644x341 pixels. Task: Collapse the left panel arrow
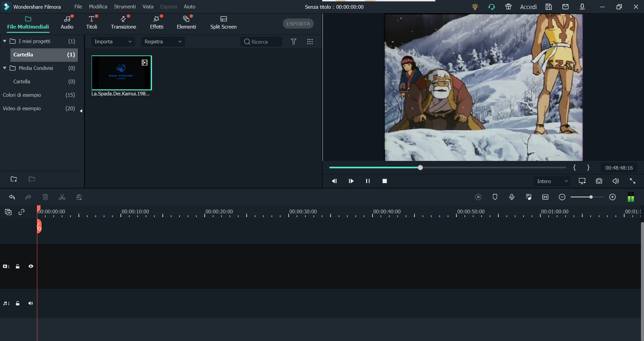tap(81, 111)
